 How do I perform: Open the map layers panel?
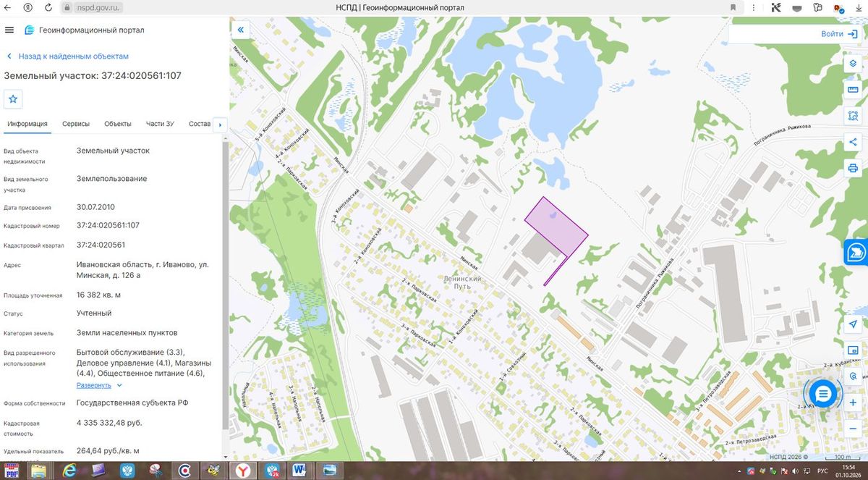pyautogui.click(x=853, y=64)
